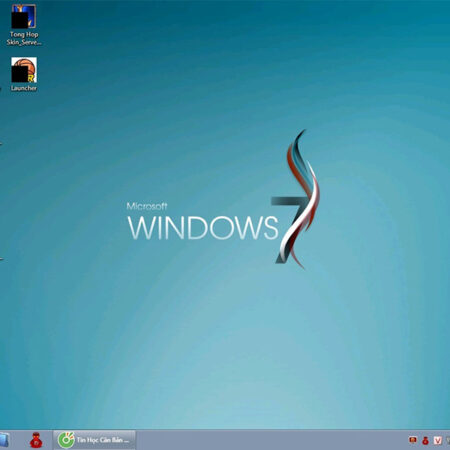Screen dimensions: 450x450
Task: Click the "Launcher" icon label text
Action: click(x=24, y=88)
